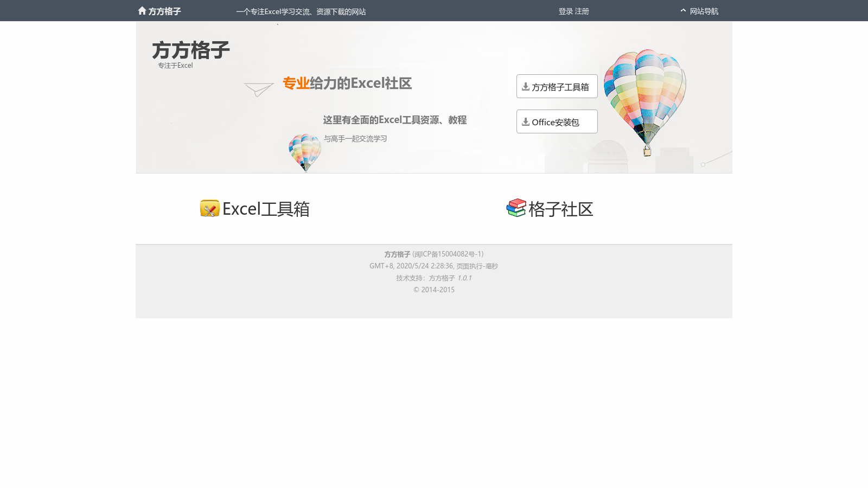Click the 闽ICP备15004082号-1 record text
The image size is (868, 488).
coord(448,254)
